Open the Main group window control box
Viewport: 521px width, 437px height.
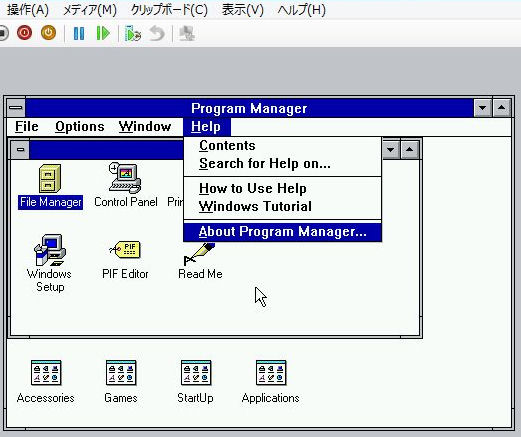(x=20, y=150)
